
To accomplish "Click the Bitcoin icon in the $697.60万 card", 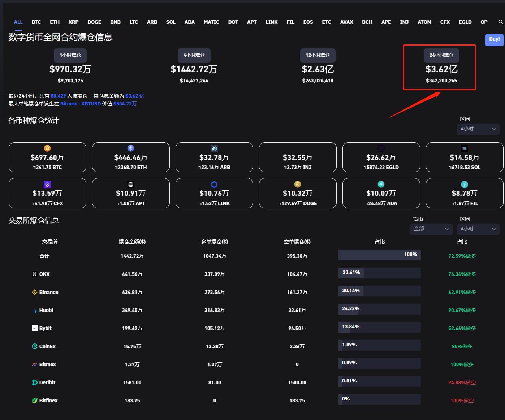I will pos(47,148).
